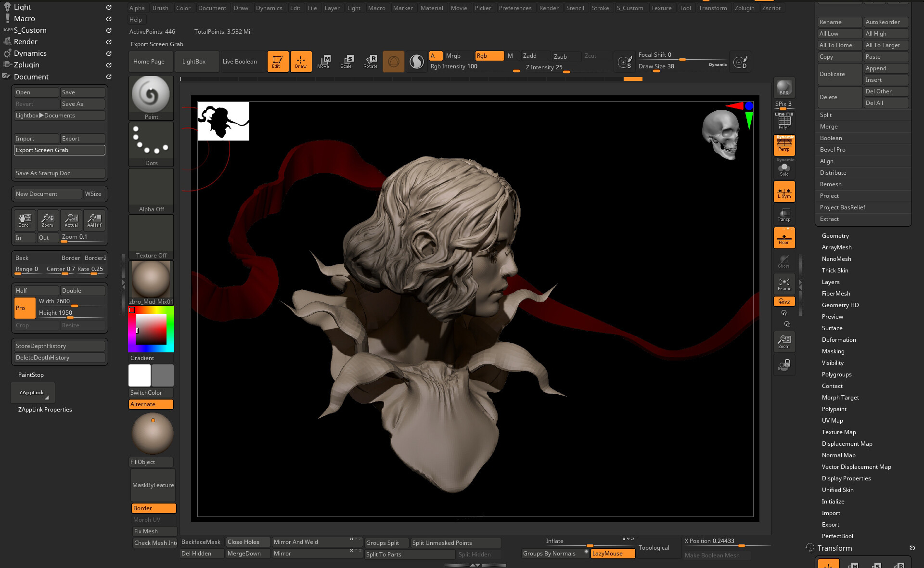
Task: Expand the Deformation subpalette
Action: point(838,340)
